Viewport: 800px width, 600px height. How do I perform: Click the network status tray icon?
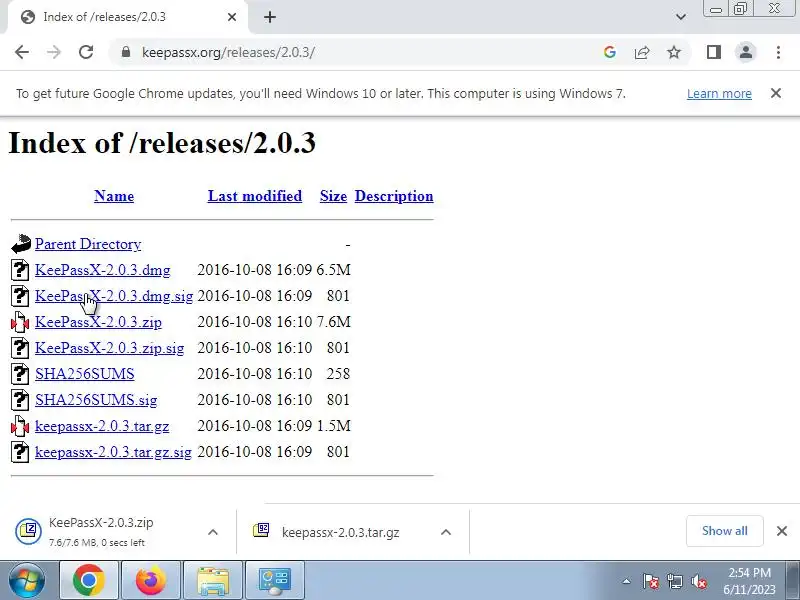[674, 581]
